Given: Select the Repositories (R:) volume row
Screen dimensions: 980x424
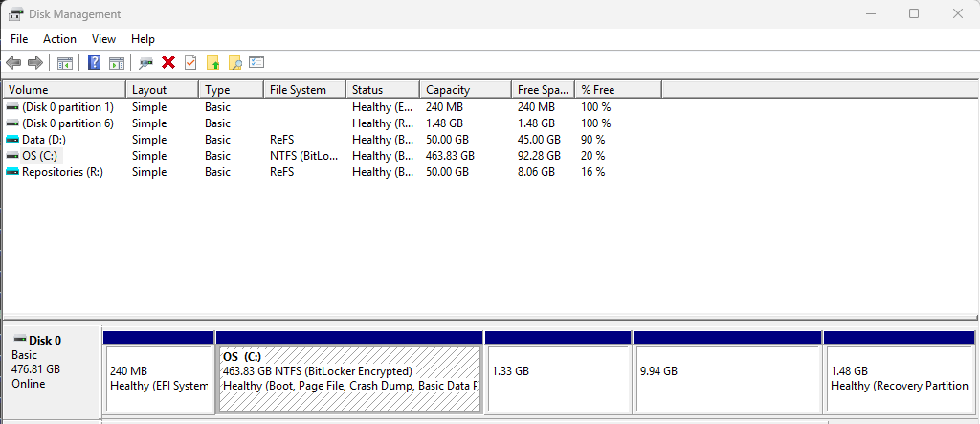Looking at the screenshot, I should click(x=62, y=172).
